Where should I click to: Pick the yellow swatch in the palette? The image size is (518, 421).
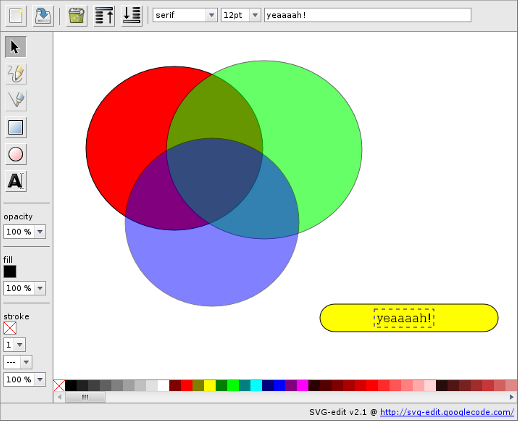210,385
